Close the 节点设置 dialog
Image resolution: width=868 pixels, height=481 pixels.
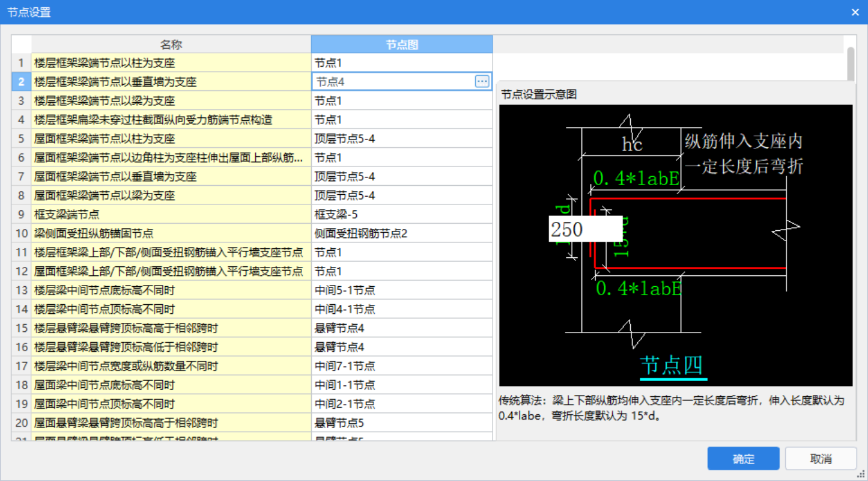coord(855,12)
